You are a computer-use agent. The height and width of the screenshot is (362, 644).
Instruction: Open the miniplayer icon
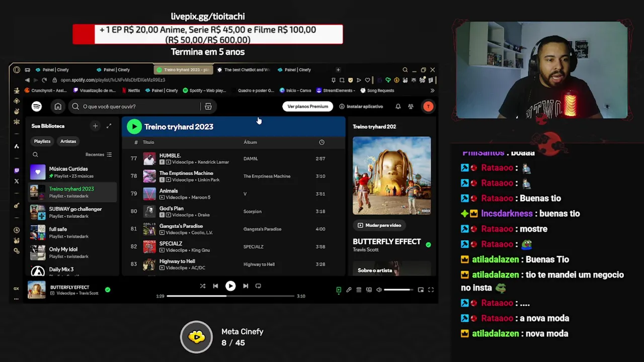tap(421, 290)
